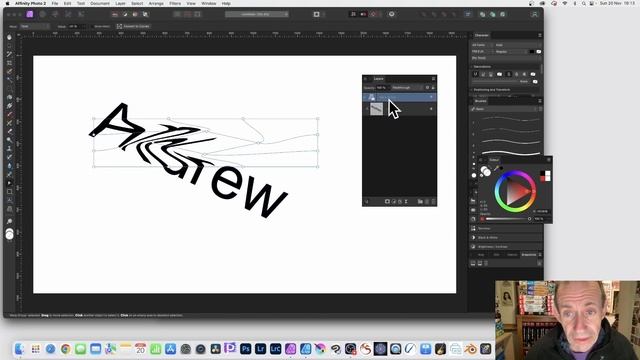The image size is (640, 360).
Task: Open Finder from the Dock
Action: [x=20, y=349]
